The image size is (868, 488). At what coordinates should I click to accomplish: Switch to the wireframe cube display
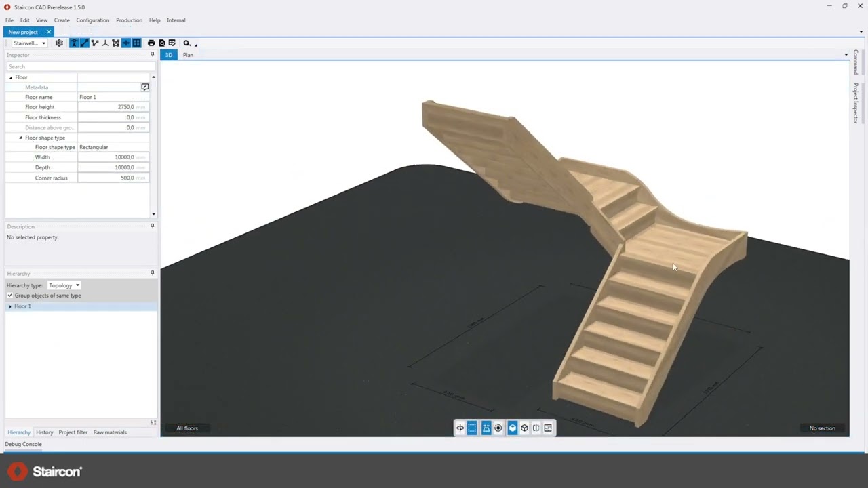point(524,428)
